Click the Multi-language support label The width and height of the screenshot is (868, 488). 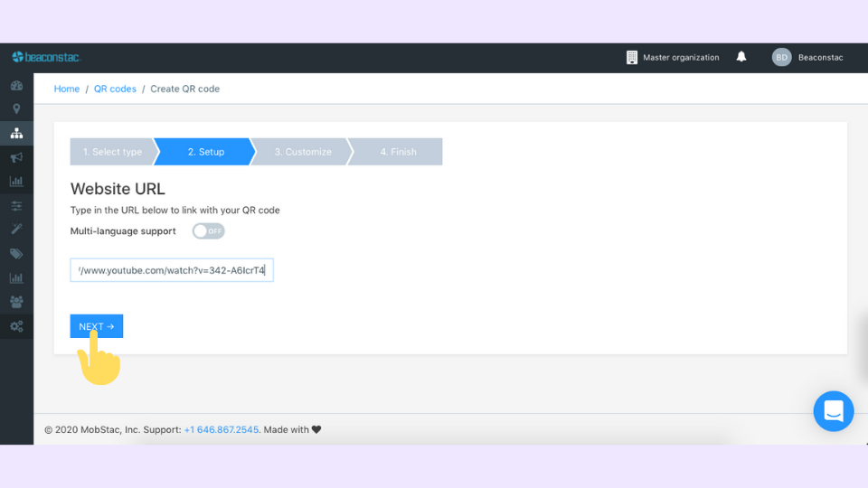tap(123, 230)
